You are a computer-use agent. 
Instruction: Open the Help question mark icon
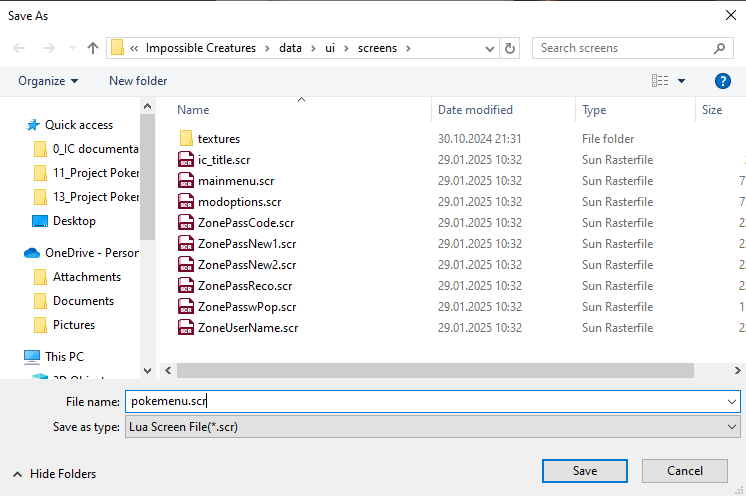coord(723,81)
